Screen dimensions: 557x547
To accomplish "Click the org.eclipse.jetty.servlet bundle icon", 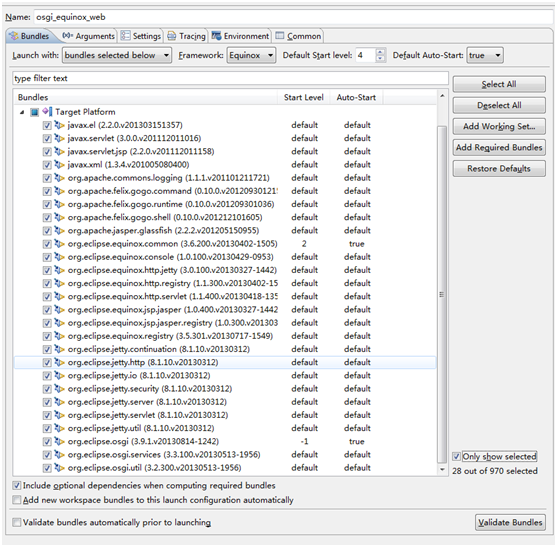I will (59, 415).
